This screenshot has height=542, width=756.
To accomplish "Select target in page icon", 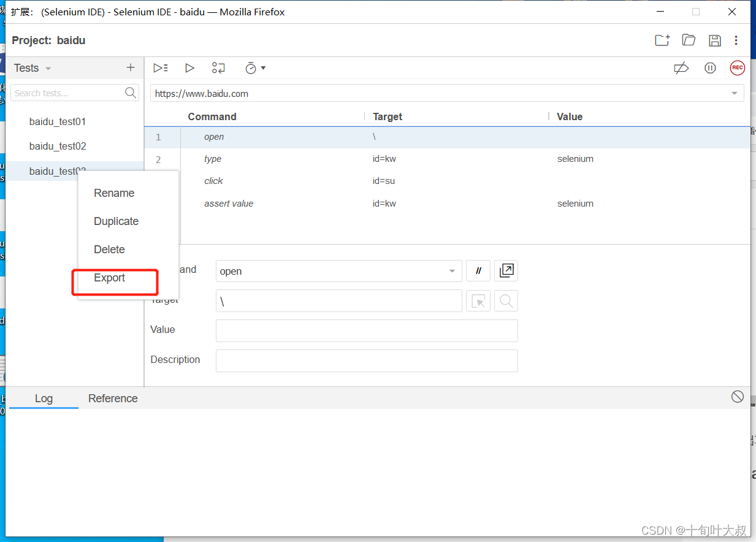I will click(x=478, y=301).
